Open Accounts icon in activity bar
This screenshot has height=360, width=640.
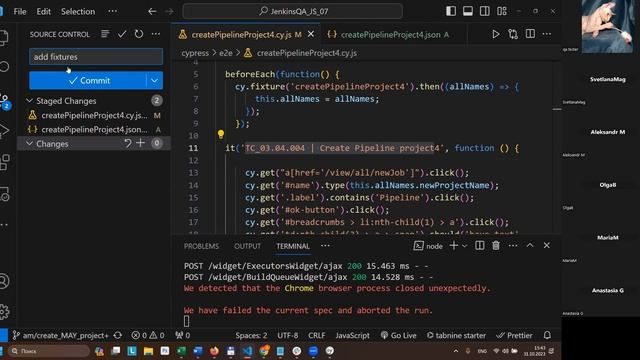[x=4, y=281]
